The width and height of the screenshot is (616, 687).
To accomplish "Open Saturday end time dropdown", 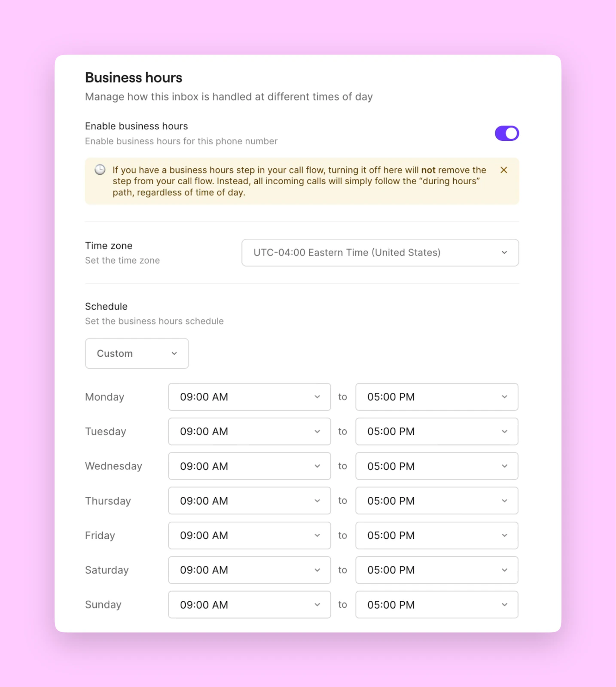I will coord(437,570).
